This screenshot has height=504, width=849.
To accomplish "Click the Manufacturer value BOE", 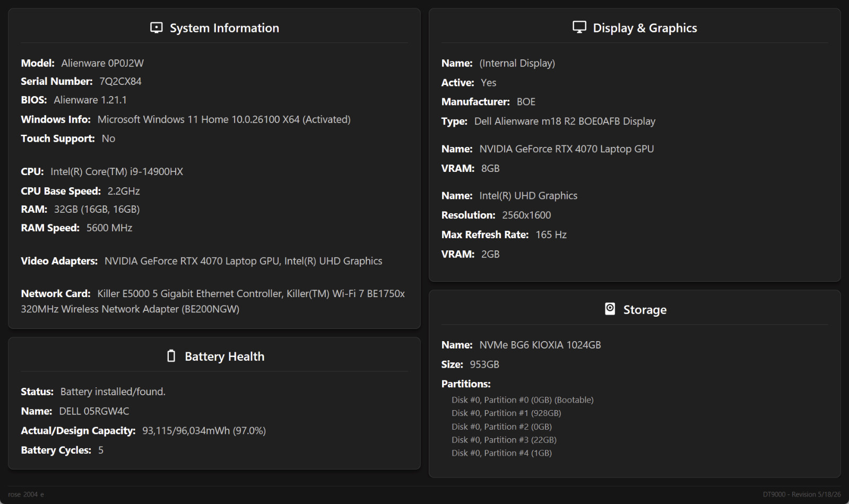I will (526, 102).
